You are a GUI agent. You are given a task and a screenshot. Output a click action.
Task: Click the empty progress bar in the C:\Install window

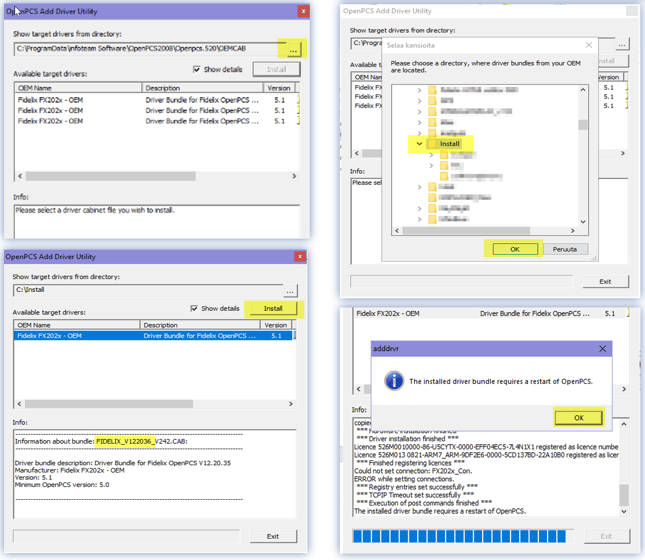pyautogui.click(x=127, y=536)
